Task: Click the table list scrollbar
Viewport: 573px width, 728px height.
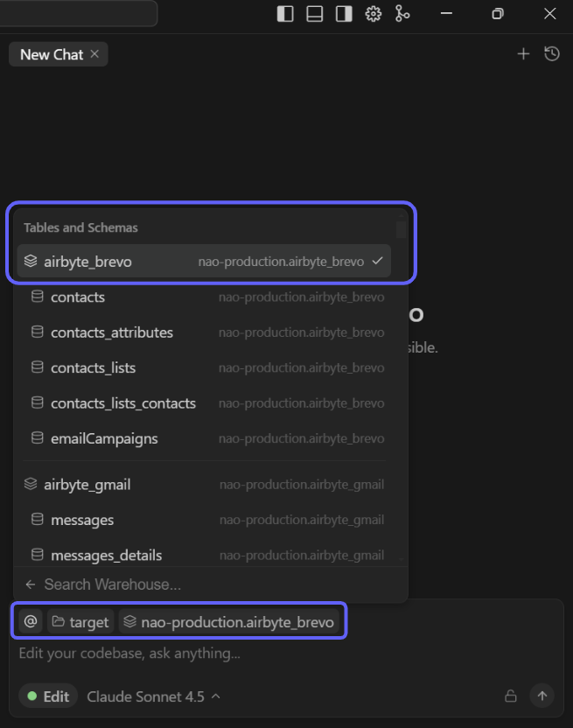Action: point(402,231)
